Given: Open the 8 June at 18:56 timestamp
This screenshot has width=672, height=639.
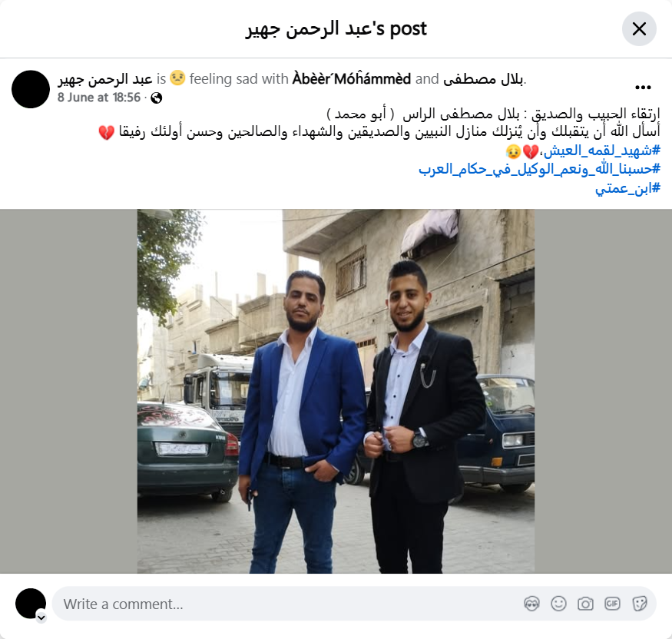Looking at the screenshot, I should [99, 98].
